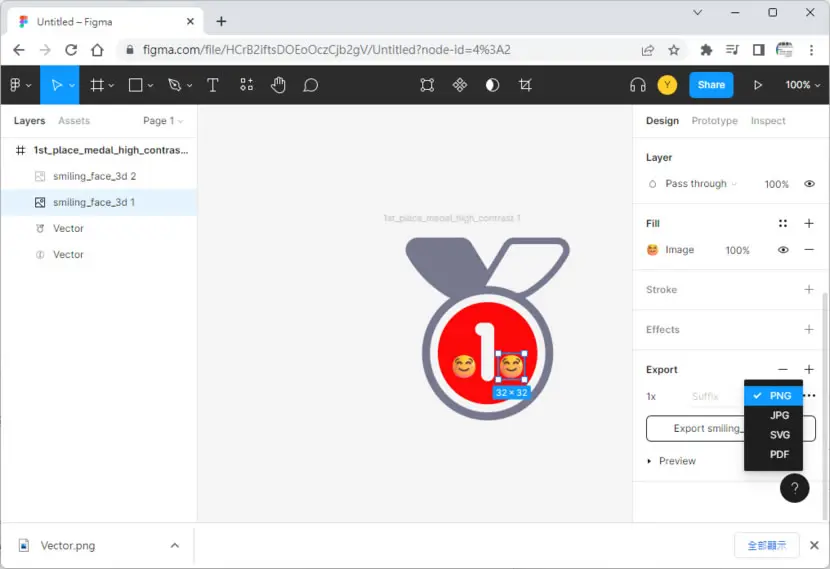Screen dimensions: 830x569
Task: Open the 100% zoom dropdown
Action: [x=802, y=85]
